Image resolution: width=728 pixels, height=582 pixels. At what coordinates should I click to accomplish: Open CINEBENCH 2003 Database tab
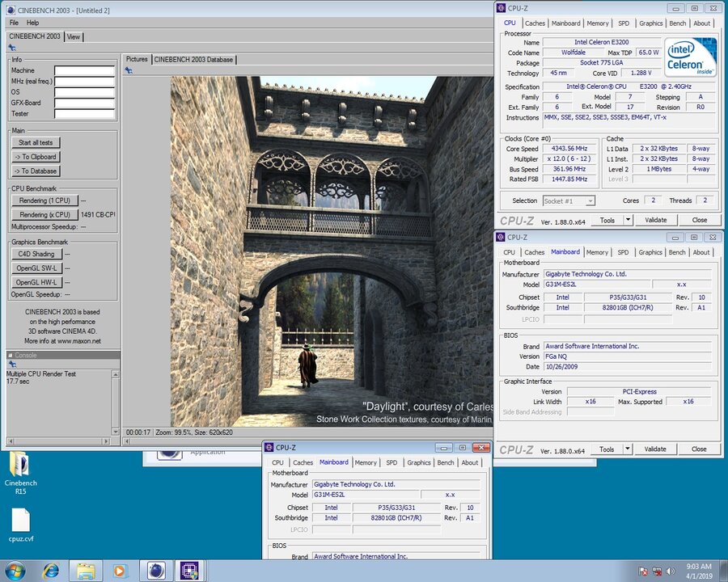(x=193, y=59)
